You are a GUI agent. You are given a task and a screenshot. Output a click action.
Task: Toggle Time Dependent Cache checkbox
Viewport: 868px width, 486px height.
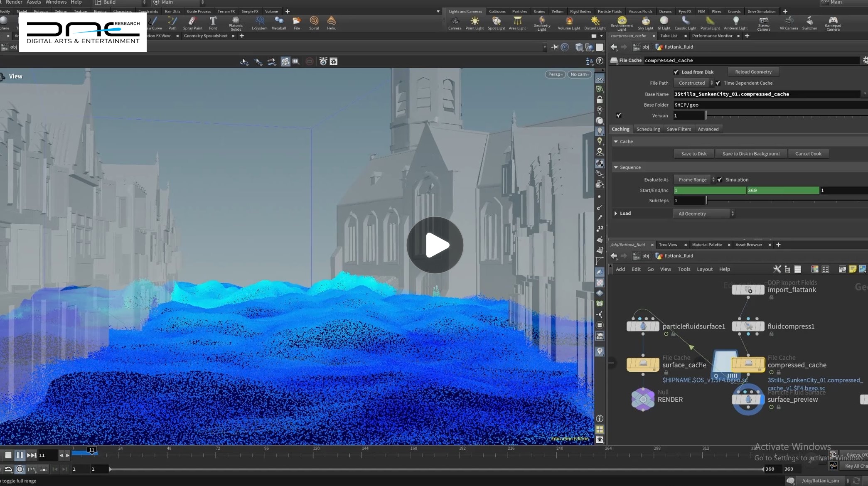[718, 83]
